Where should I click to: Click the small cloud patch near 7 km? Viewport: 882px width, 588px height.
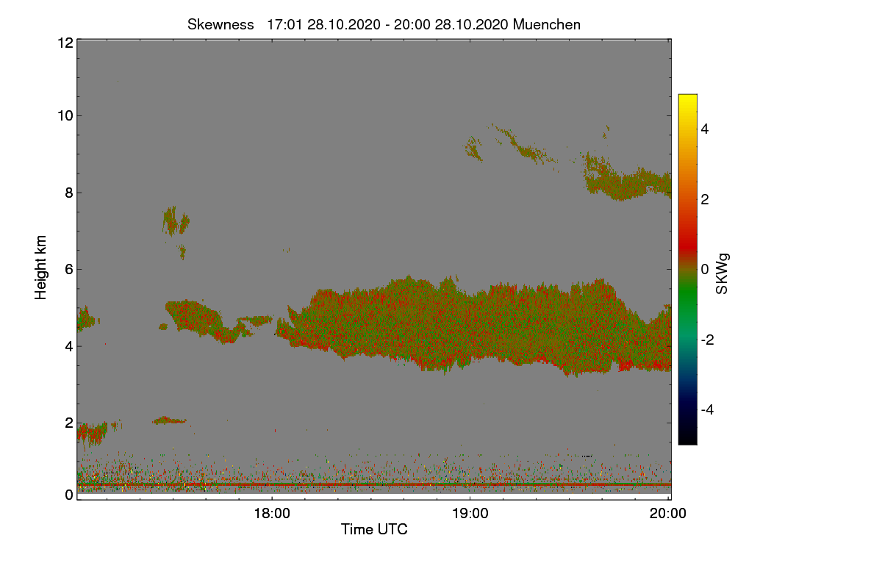pyautogui.click(x=175, y=220)
